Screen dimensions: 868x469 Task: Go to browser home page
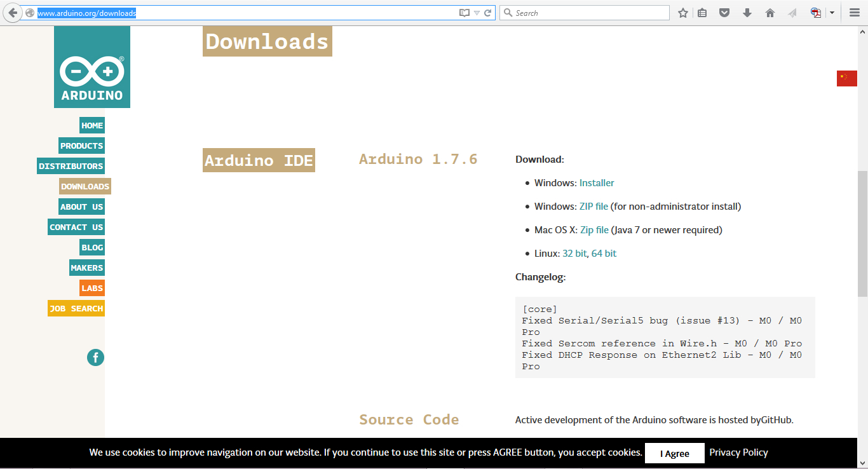[x=770, y=13]
